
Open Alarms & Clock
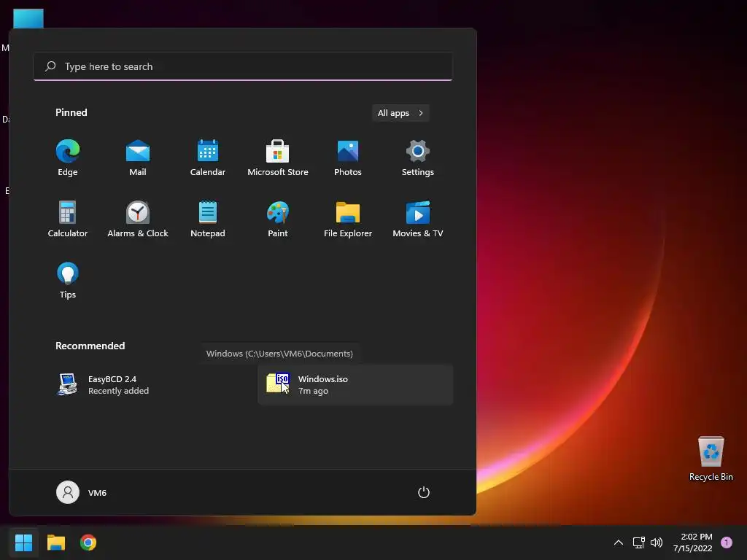(138, 219)
